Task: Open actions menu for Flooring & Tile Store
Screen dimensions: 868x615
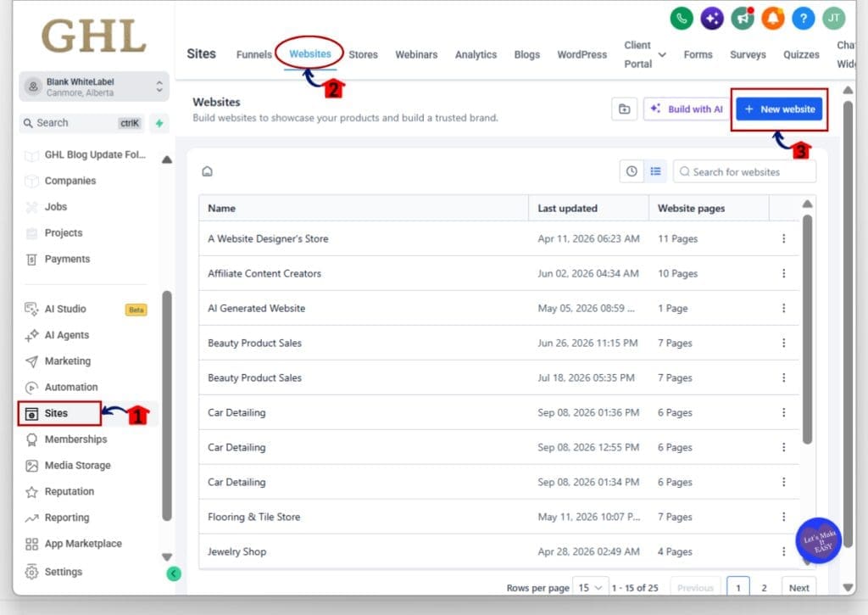Action: (784, 517)
